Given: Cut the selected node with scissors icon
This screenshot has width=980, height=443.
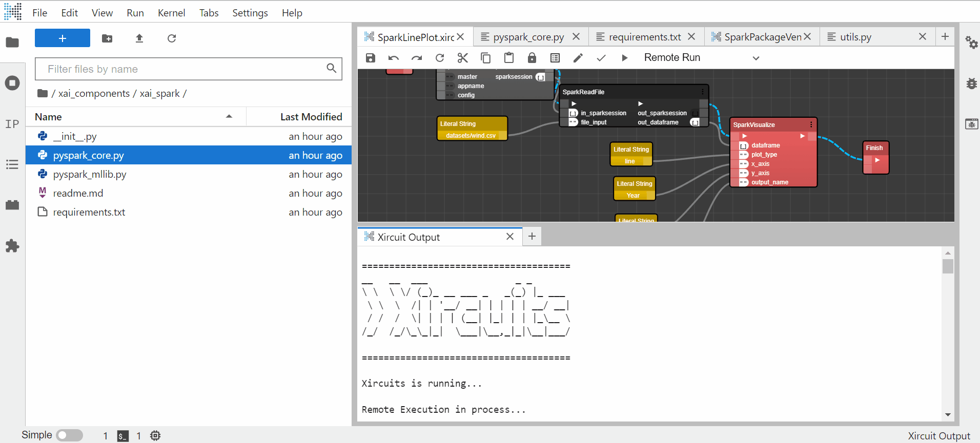Looking at the screenshot, I should pos(463,58).
